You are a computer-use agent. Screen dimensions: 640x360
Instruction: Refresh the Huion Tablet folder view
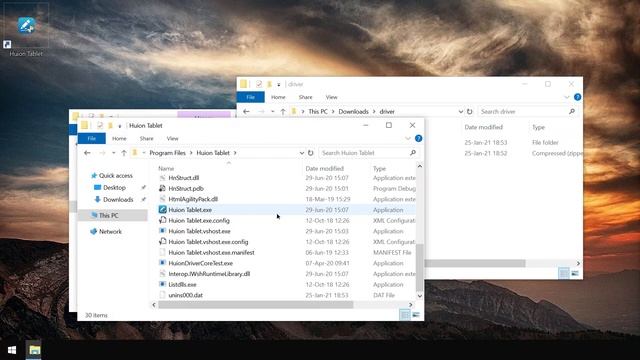311,153
